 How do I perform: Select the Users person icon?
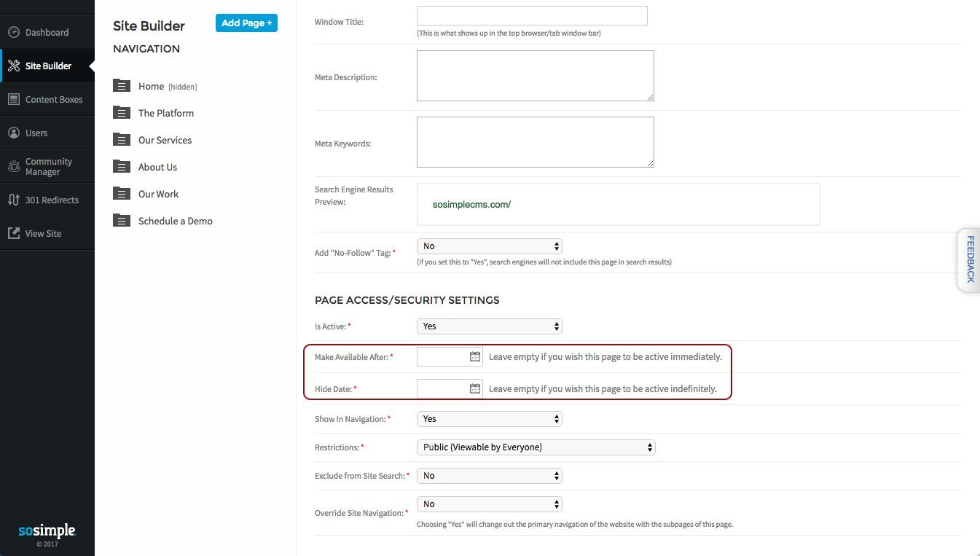tap(13, 133)
